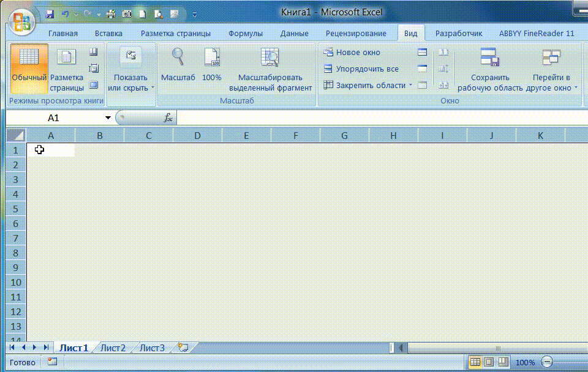Image resolution: width=588 pixels, height=372 pixels.
Task: Select column H header
Action: (x=393, y=135)
